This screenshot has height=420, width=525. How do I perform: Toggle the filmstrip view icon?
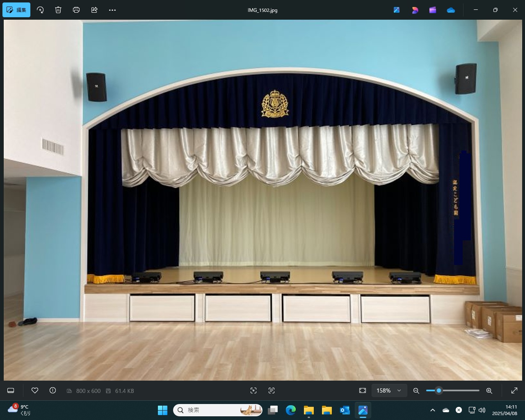point(11,391)
